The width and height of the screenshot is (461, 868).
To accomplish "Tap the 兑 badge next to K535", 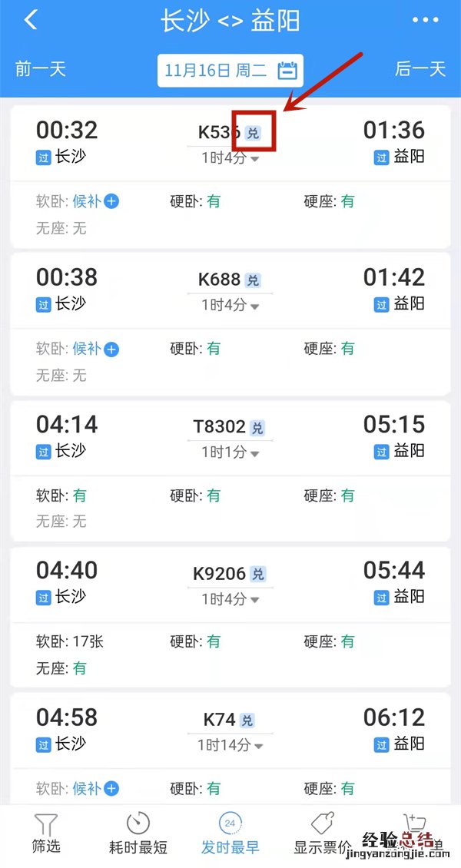I will pos(253,134).
